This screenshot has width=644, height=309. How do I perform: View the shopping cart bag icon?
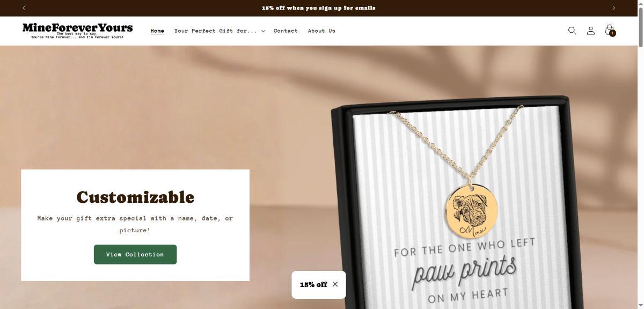pyautogui.click(x=609, y=30)
